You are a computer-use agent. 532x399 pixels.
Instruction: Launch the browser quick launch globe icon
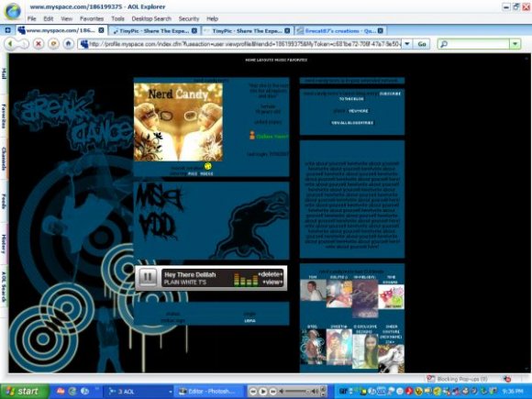pos(72,391)
